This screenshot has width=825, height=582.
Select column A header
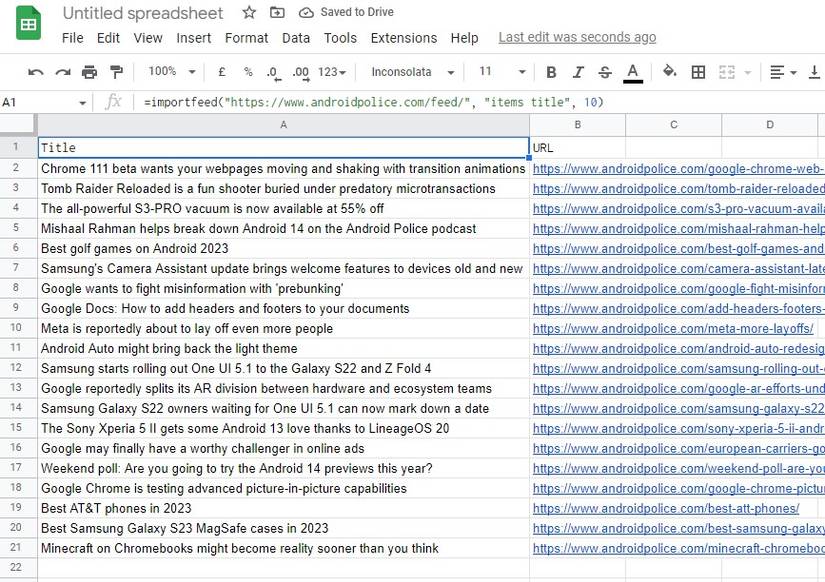pos(284,125)
